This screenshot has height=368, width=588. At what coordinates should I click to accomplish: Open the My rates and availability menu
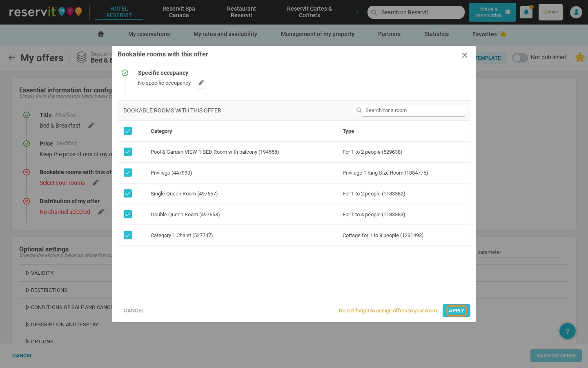pyautogui.click(x=225, y=34)
